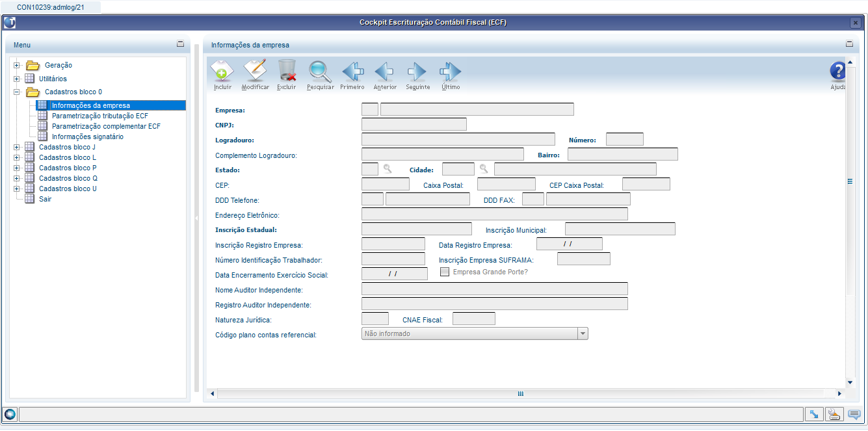Click the Incluir toolbar icon
Viewport: 868px width, 431px height.
pyautogui.click(x=222, y=70)
